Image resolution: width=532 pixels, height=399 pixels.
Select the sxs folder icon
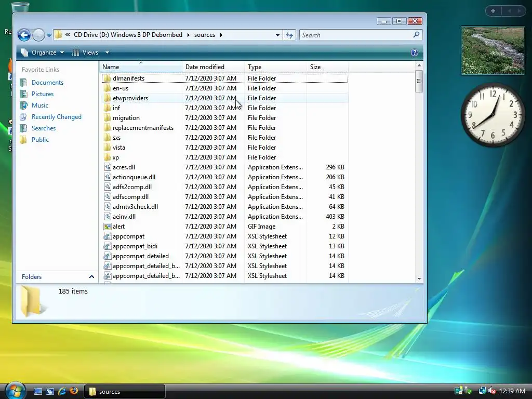point(107,137)
